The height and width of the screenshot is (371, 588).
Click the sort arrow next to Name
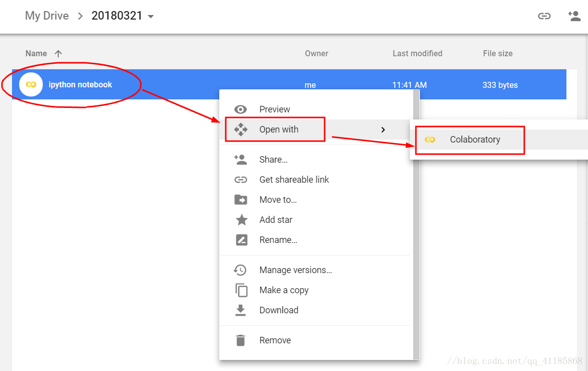58,53
